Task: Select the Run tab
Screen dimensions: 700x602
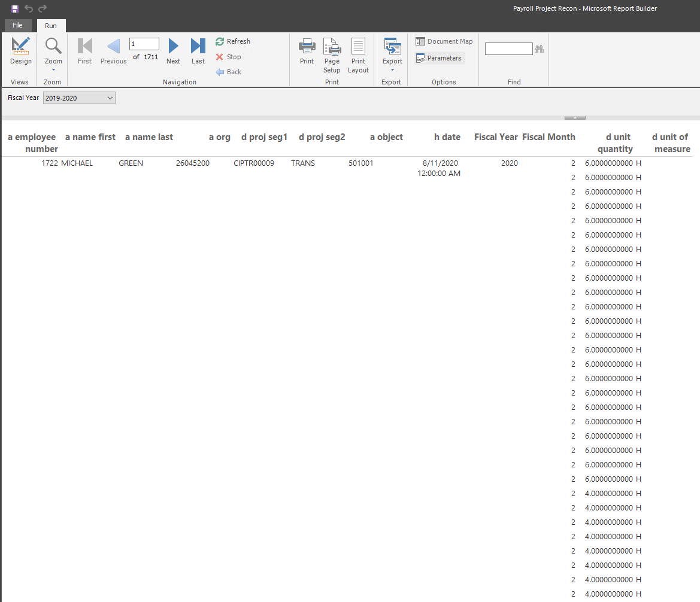Action: [51, 26]
